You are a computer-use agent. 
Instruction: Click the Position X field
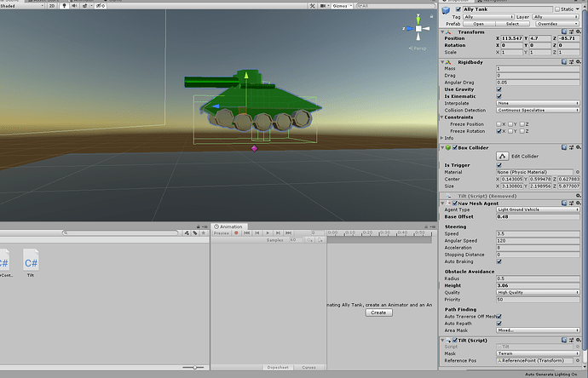pyautogui.click(x=512, y=38)
